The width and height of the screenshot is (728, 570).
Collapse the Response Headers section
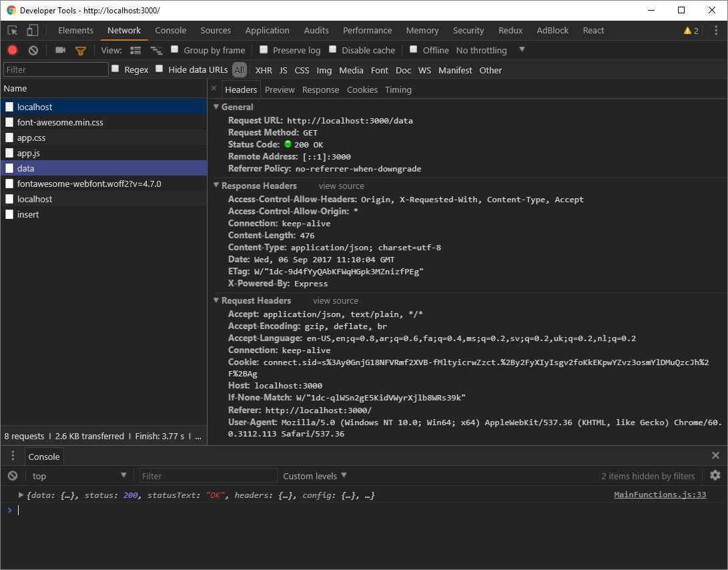(x=216, y=185)
